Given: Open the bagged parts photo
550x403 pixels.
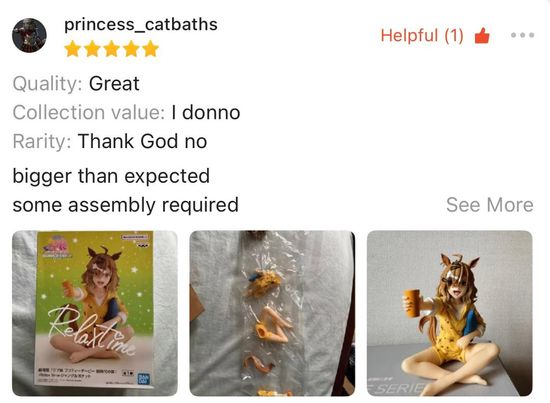Looking at the screenshot, I should [272, 313].
